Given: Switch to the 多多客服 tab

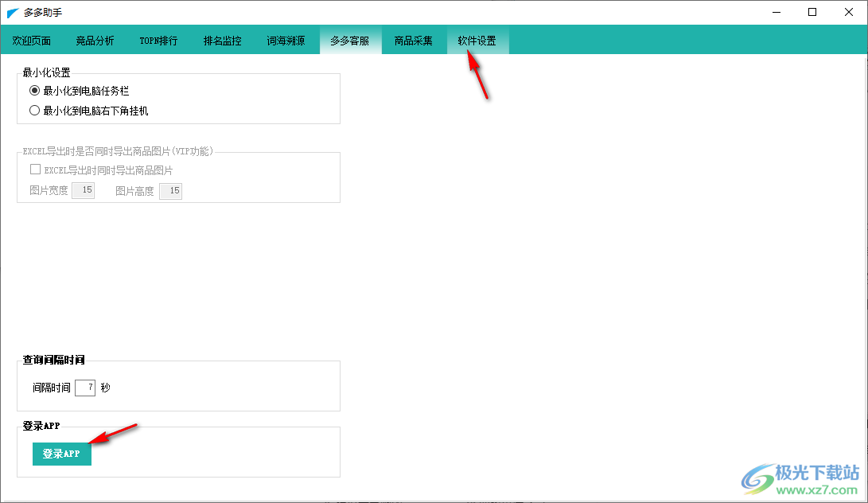Looking at the screenshot, I should click(x=349, y=41).
